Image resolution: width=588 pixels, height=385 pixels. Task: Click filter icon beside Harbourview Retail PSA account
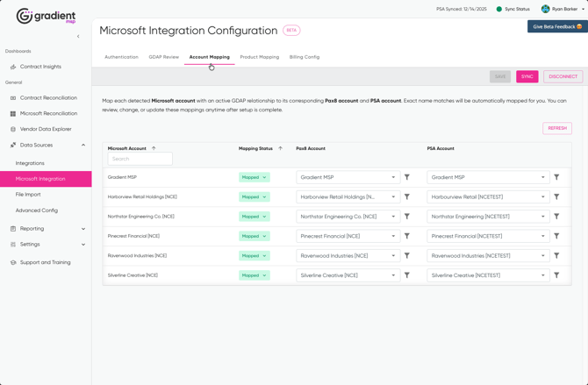click(x=556, y=196)
